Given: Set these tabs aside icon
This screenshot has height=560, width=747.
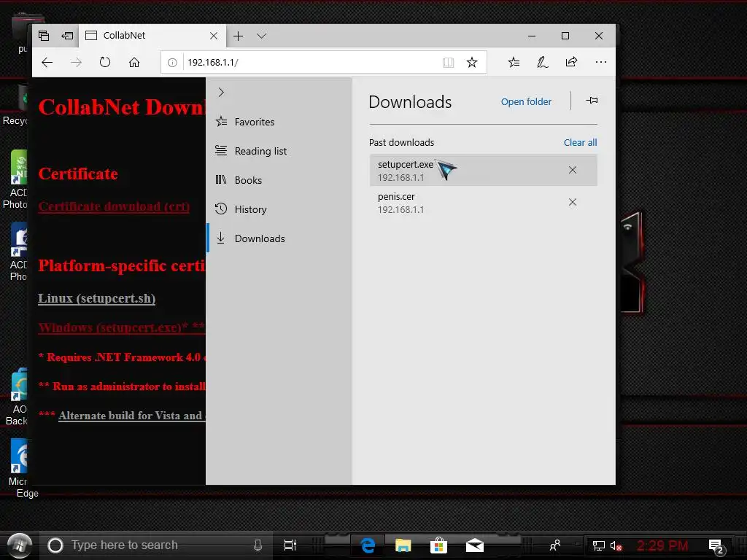Looking at the screenshot, I should [x=67, y=36].
